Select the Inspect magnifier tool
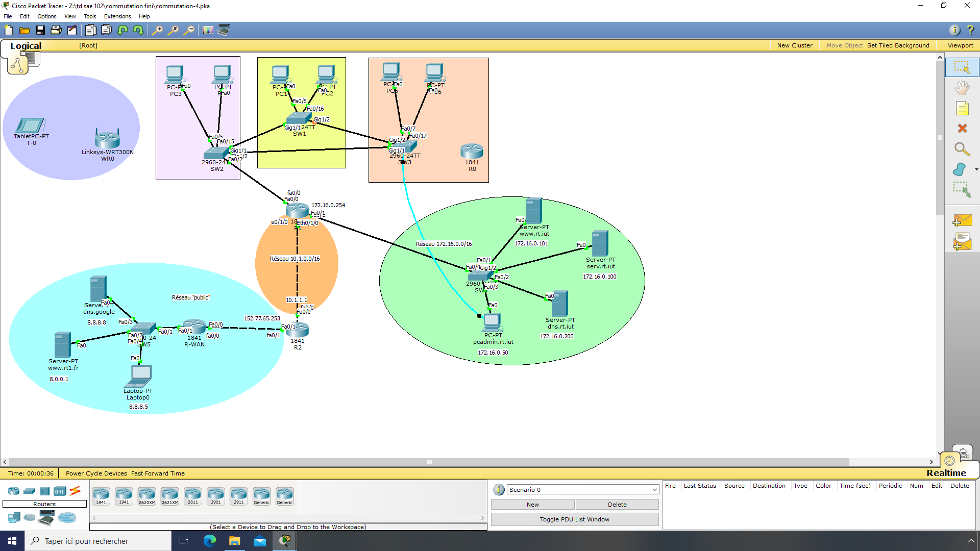The height and width of the screenshot is (551, 980). pos(962,149)
